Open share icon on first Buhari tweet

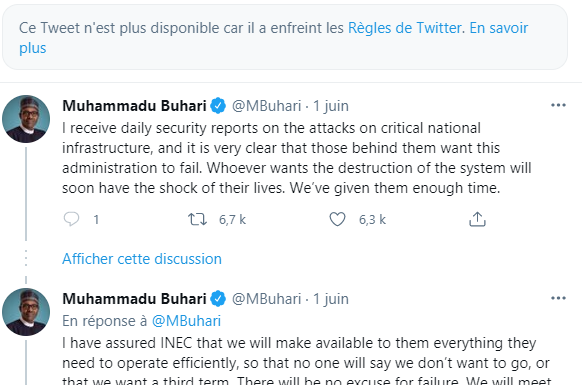point(477,219)
